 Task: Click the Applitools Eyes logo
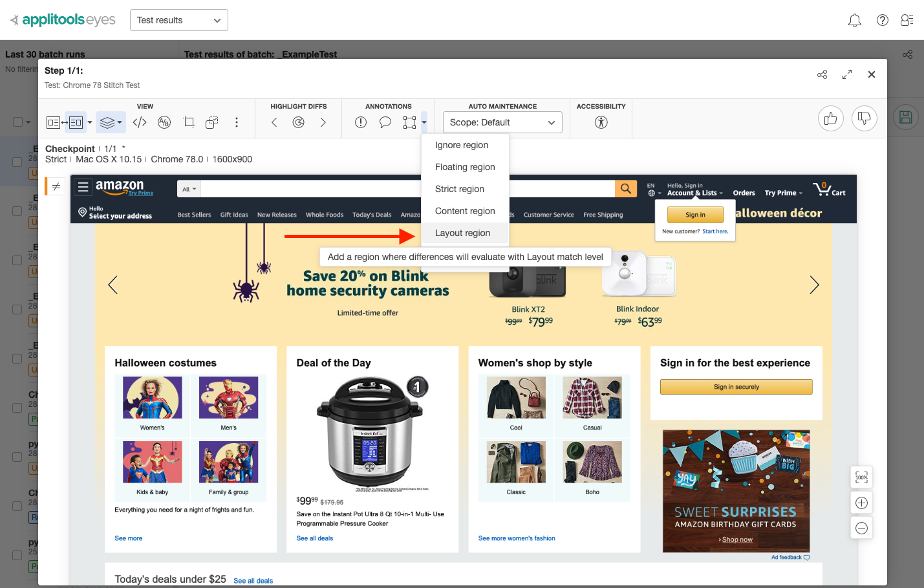63,20
